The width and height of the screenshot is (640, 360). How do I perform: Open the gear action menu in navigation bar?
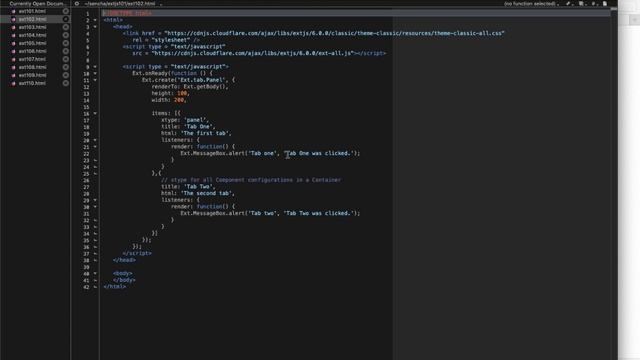click(x=77, y=3)
